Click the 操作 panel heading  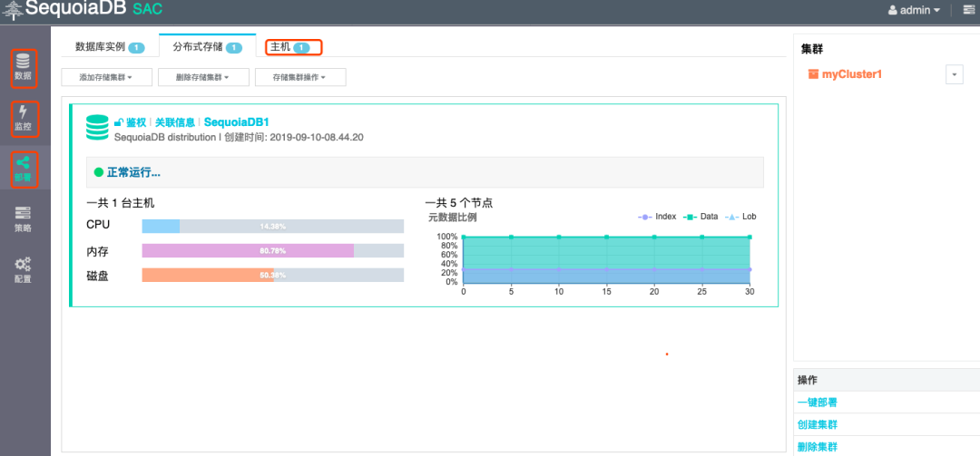tap(808, 380)
